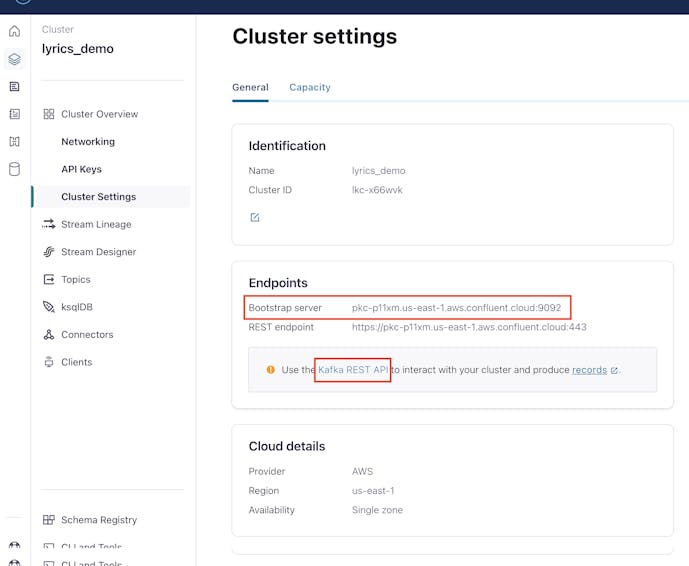Click the external link icon after records

click(x=614, y=370)
